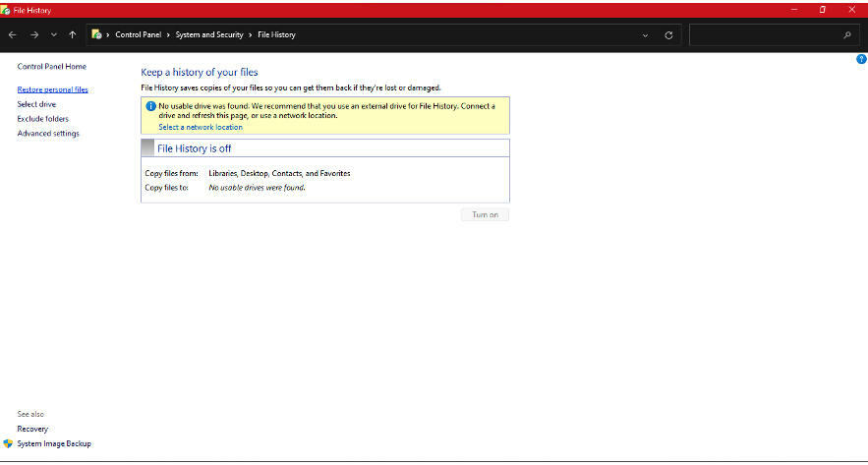
Task: Close the File History window
Action: click(x=852, y=10)
